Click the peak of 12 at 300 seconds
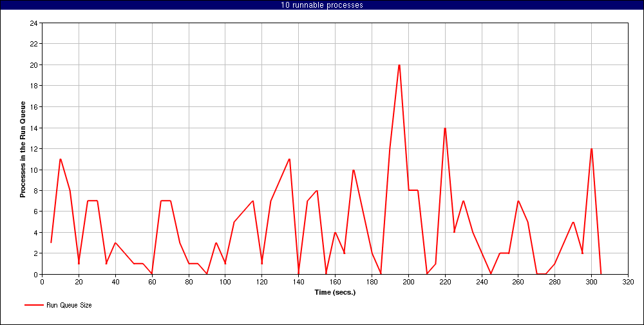The image size is (644, 325). (591, 149)
